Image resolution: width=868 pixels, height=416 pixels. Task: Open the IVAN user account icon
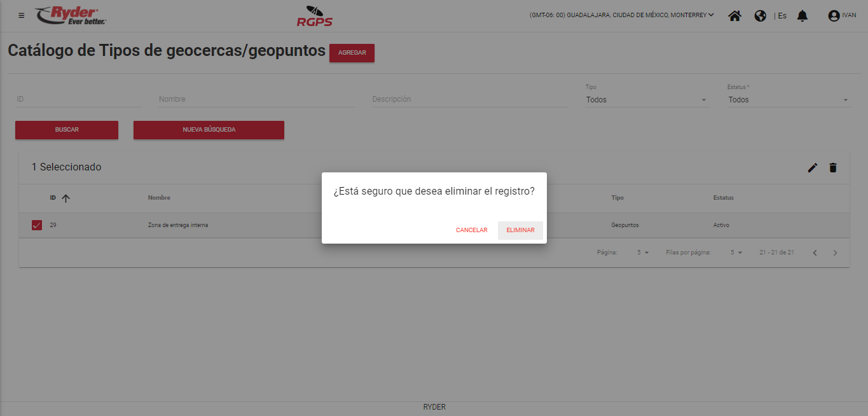834,16
